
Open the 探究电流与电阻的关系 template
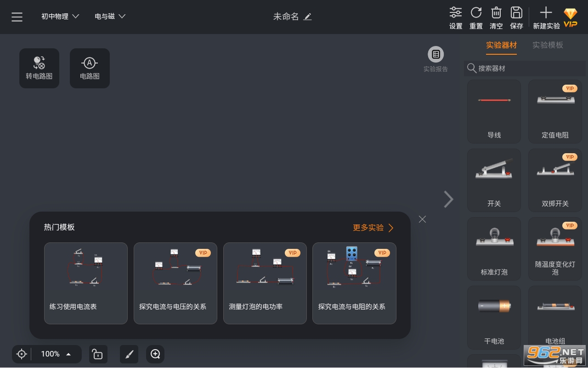tap(354, 283)
